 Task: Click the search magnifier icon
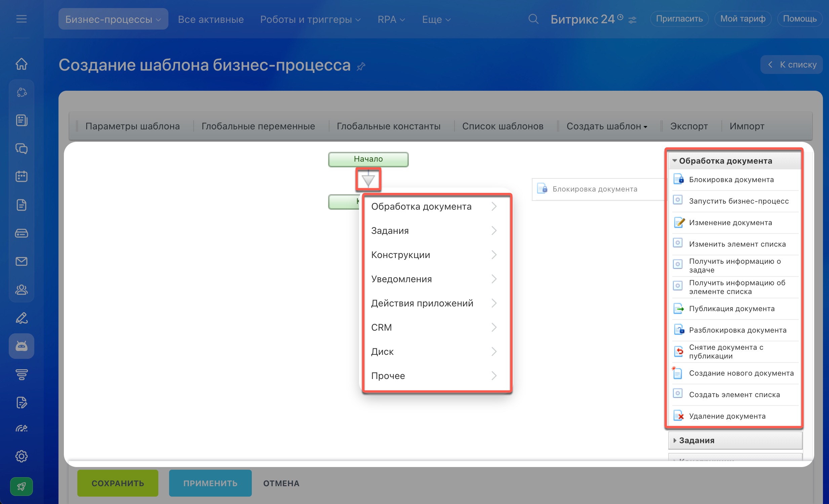click(x=533, y=19)
